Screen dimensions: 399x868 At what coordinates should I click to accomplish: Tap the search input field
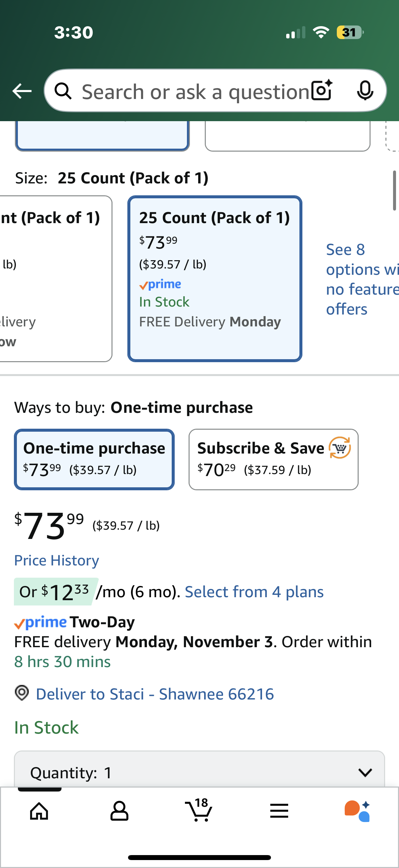coord(195,91)
